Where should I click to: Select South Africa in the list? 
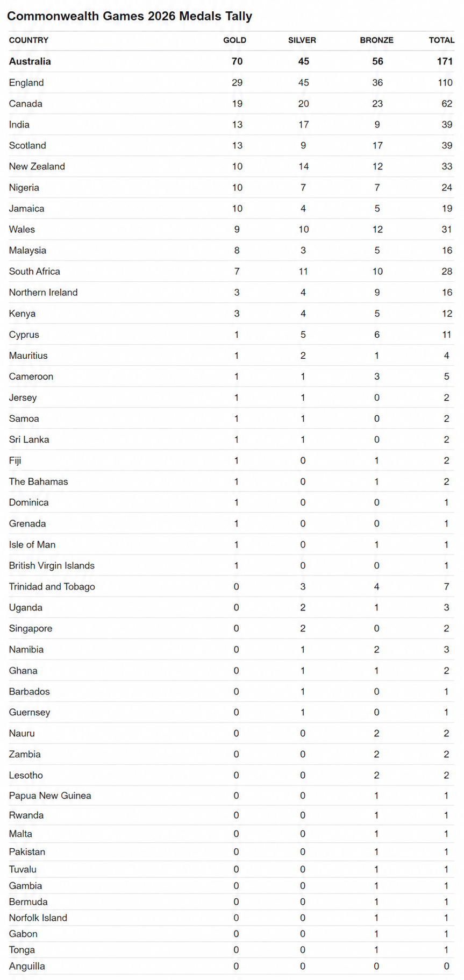click(x=34, y=272)
